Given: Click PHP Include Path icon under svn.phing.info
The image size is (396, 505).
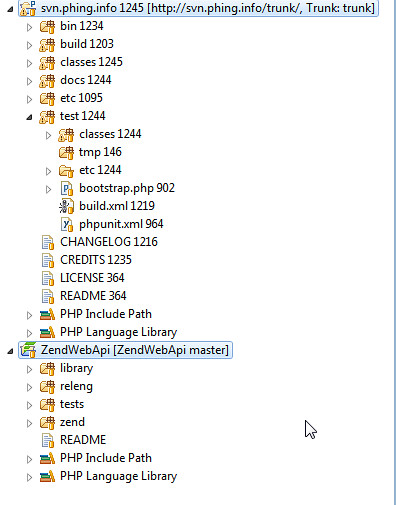Looking at the screenshot, I should [x=47, y=315].
